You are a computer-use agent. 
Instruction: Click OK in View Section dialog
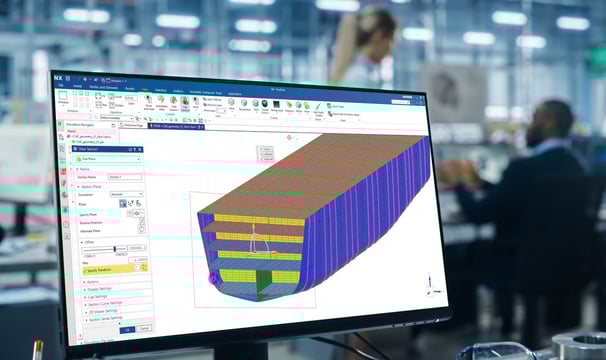coord(127,330)
